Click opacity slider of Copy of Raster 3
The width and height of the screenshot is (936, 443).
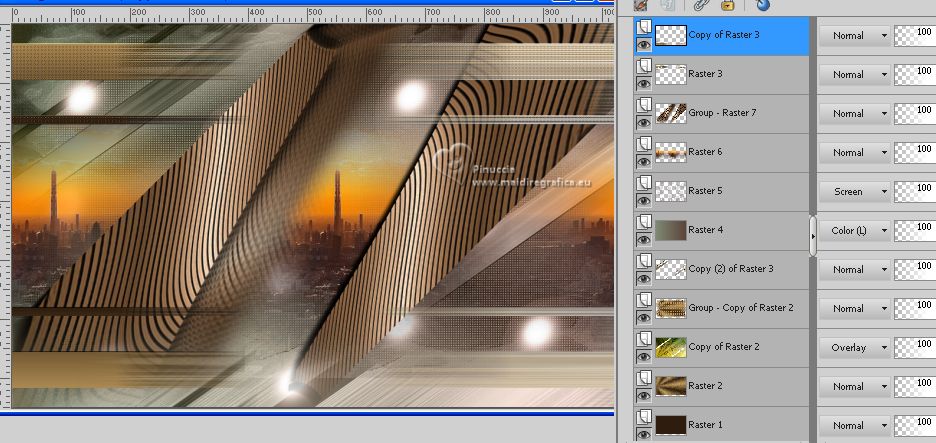(x=915, y=35)
